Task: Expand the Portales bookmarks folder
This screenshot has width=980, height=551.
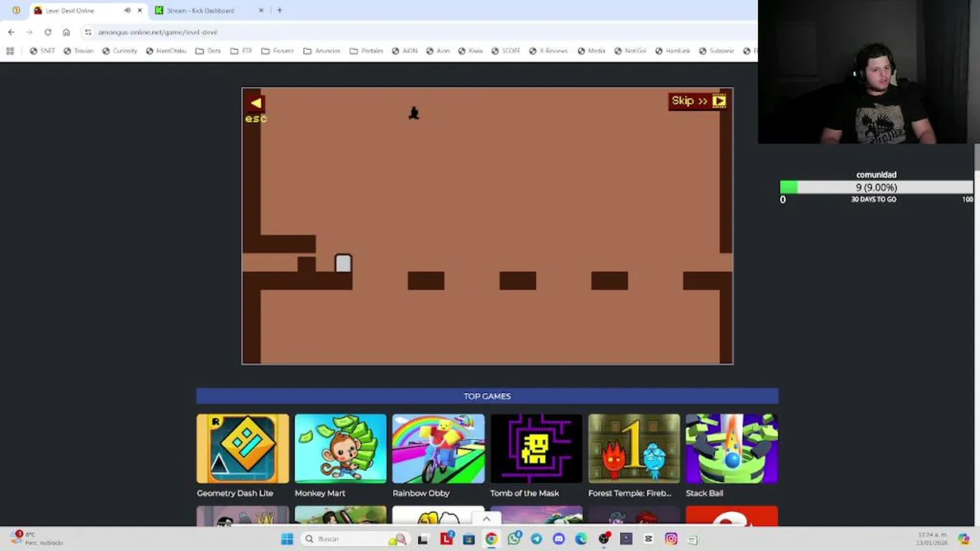Action: [x=367, y=51]
